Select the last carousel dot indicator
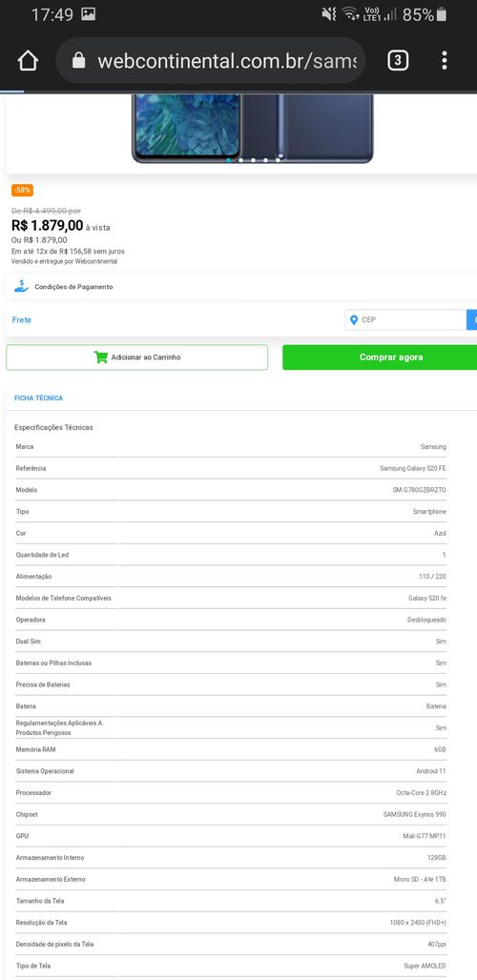The width and height of the screenshot is (477, 980). point(278,160)
